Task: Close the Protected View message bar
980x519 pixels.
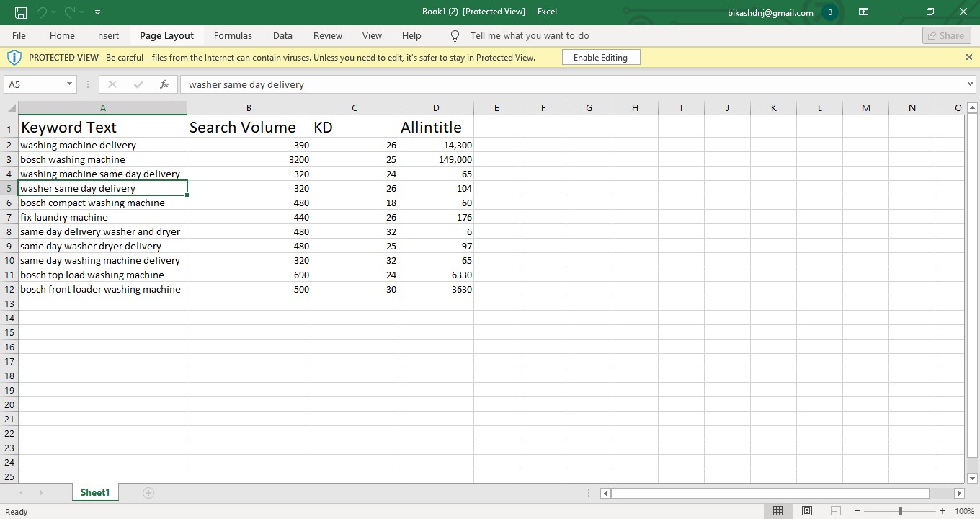Action: 968,57
